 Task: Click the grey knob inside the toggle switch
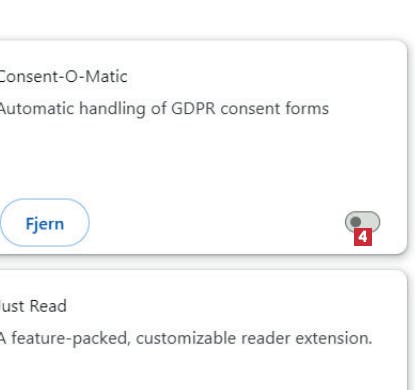(356, 221)
